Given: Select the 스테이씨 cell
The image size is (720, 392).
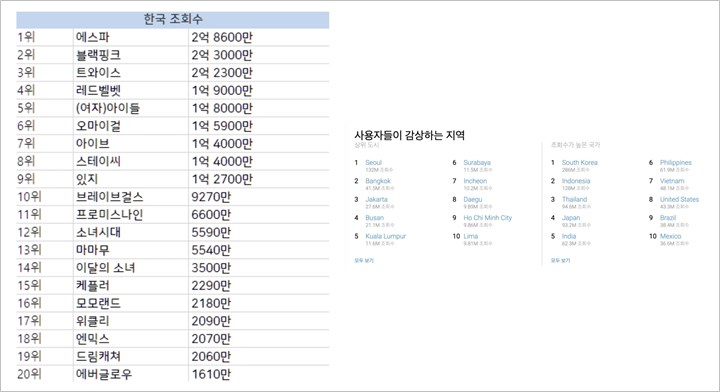Looking at the screenshot, I should 131,161.
